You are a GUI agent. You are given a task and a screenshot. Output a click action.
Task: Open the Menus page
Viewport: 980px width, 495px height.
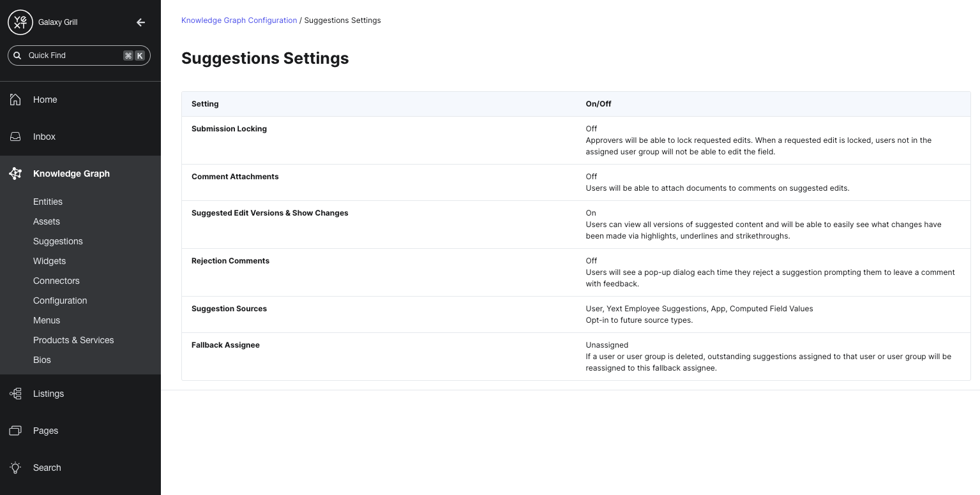(46, 320)
